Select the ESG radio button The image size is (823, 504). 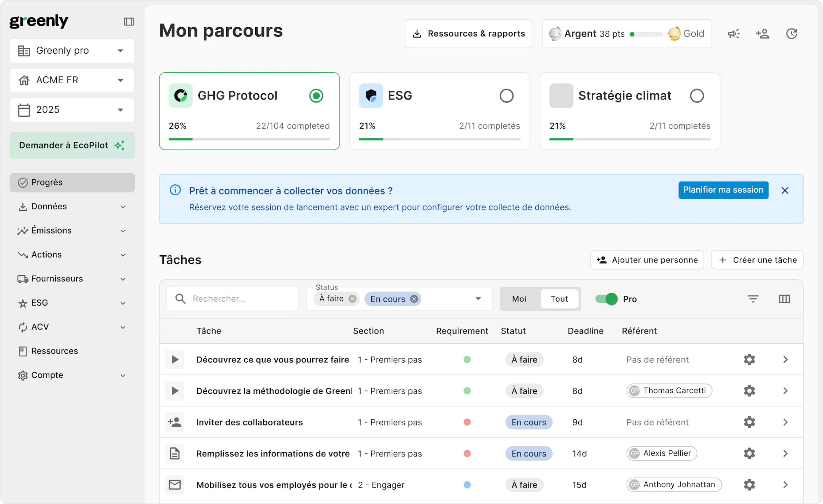click(x=506, y=96)
